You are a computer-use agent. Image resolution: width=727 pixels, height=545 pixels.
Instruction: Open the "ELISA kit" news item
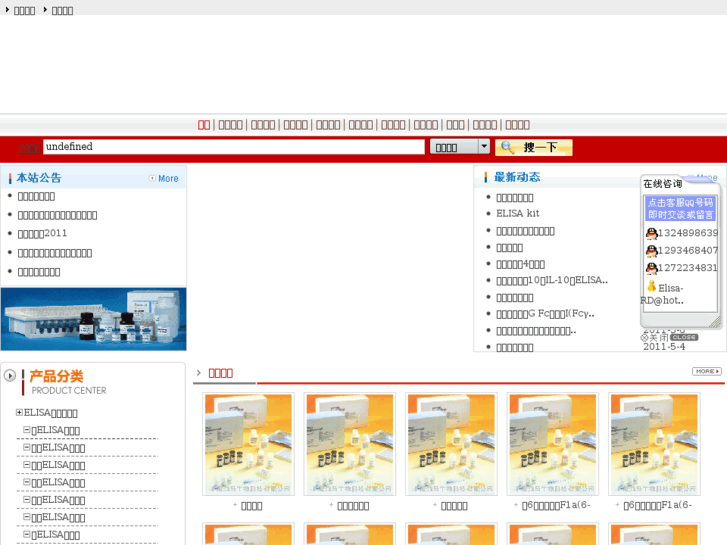(x=517, y=213)
